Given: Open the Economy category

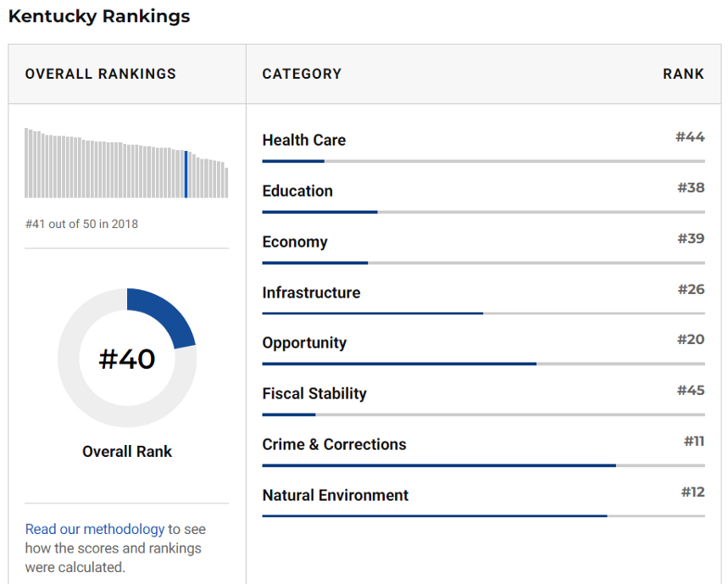Looking at the screenshot, I should [x=295, y=242].
